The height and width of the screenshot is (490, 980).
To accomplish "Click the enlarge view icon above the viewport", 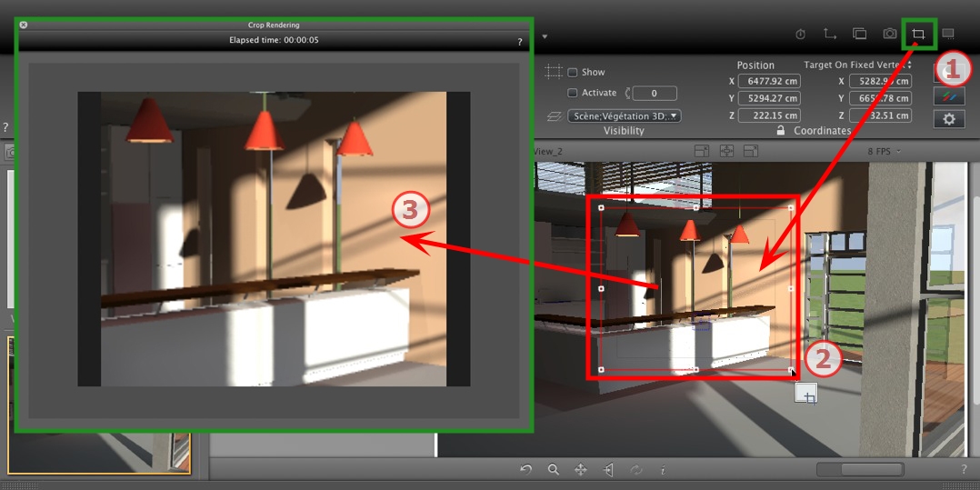I will coord(751,151).
